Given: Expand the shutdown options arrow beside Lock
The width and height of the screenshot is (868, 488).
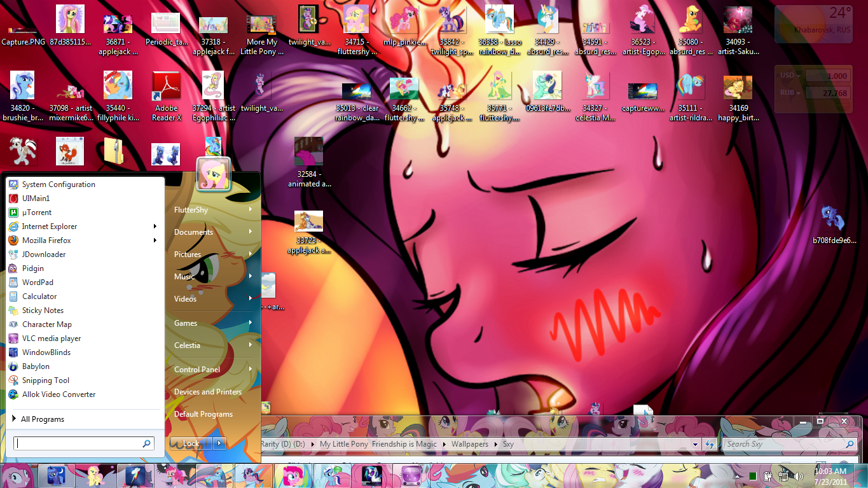Looking at the screenshot, I should pos(219,443).
